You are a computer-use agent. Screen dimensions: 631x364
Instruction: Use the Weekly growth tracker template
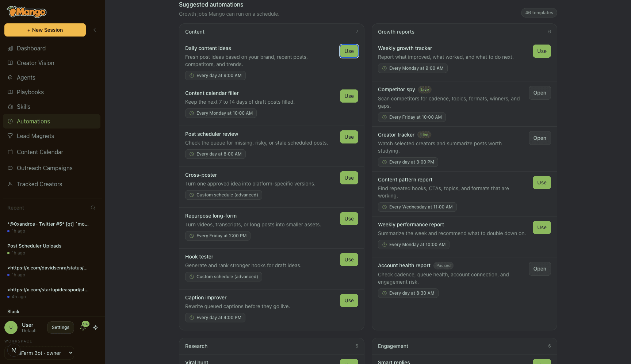542,51
